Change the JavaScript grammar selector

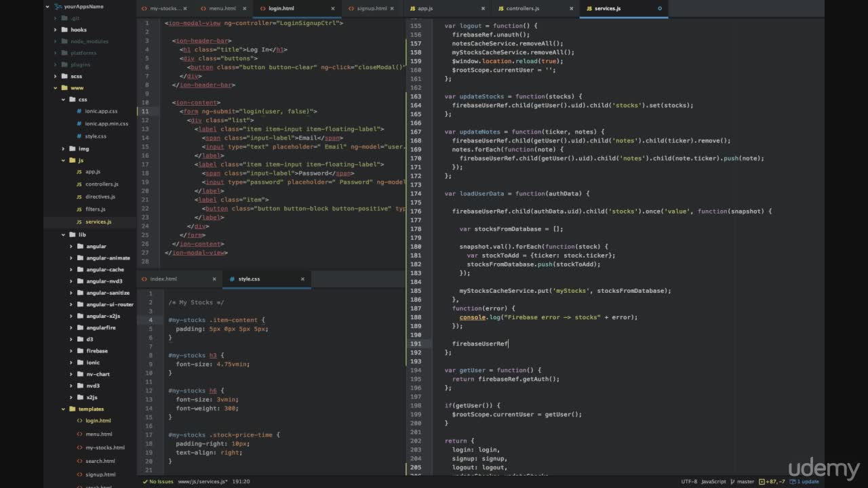(713, 481)
